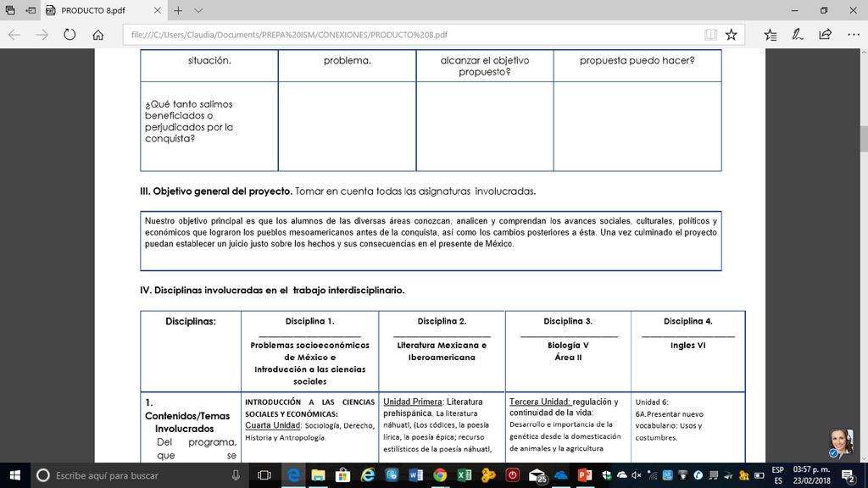The image size is (868, 488).
Task: Click 'Biología V' cell text
Action: click(x=568, y=346)
